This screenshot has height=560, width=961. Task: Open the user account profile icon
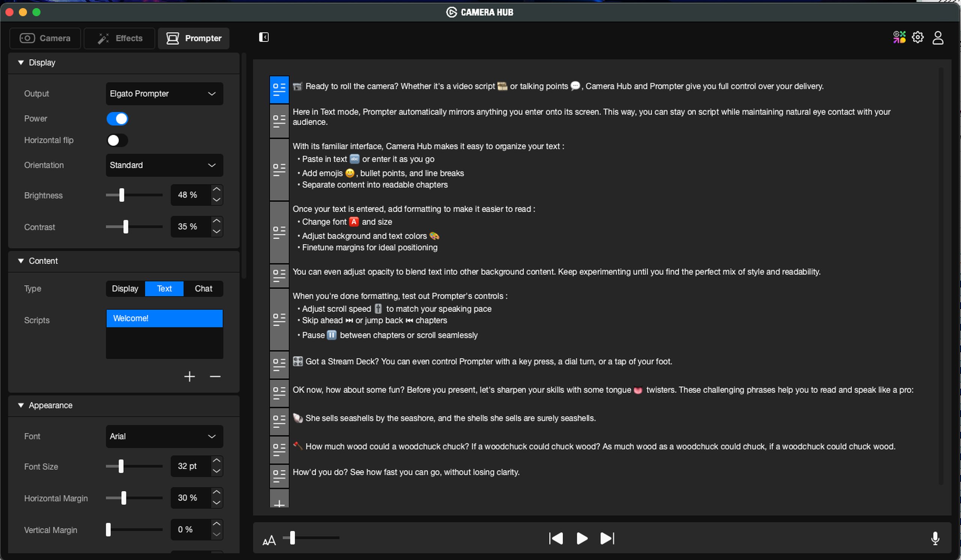click(938, 38)
